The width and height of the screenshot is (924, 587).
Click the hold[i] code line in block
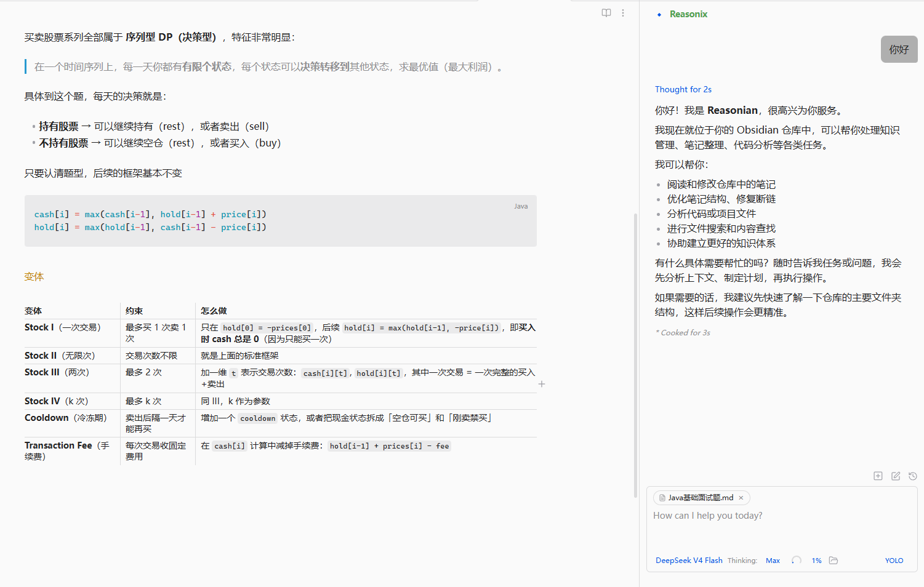[x=150, y=227]
